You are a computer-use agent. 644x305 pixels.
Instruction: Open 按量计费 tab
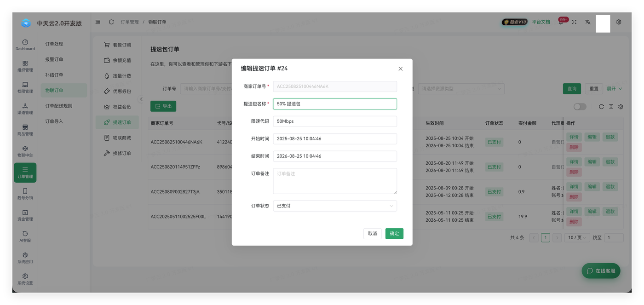(117, 76)
